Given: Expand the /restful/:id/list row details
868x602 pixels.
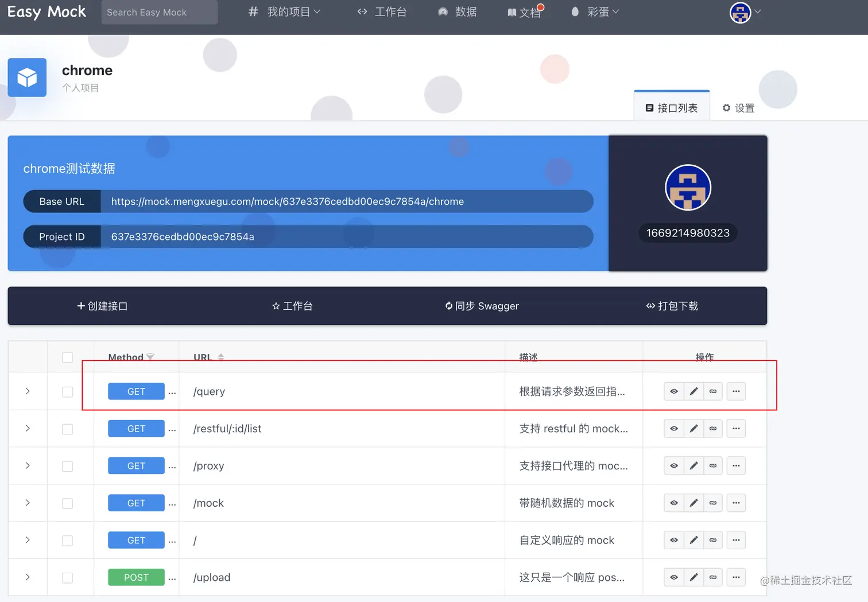Looking at the screenshot, I should (x=28, y=429).
